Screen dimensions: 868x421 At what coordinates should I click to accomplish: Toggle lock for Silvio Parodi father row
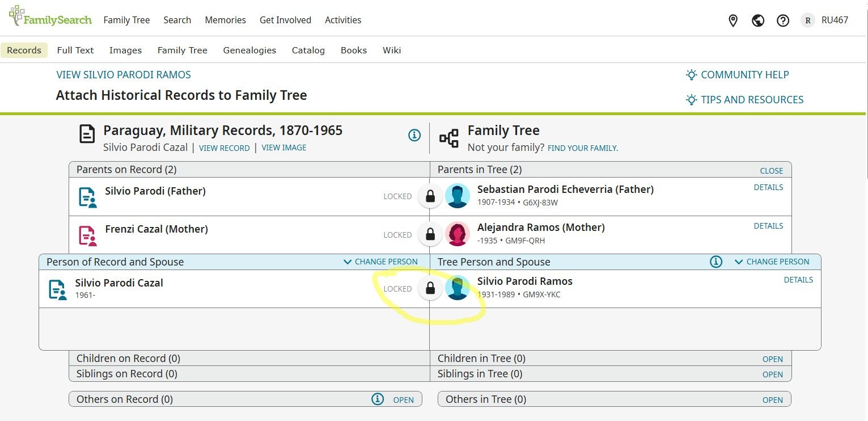click(430, 196)
